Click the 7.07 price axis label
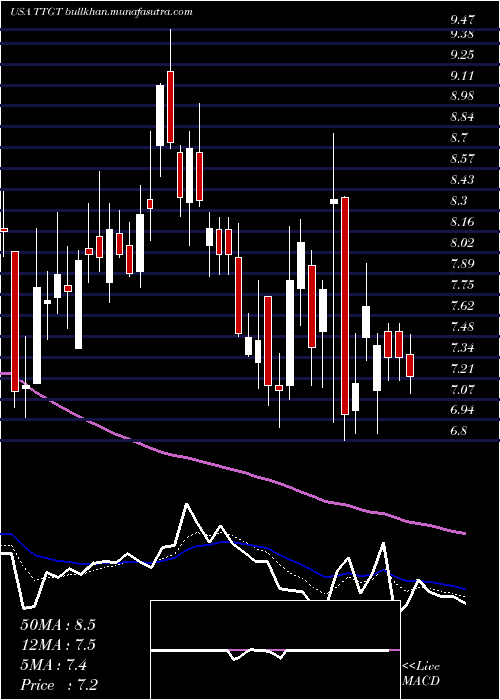 pyautogui.click(x=462, y=389)
